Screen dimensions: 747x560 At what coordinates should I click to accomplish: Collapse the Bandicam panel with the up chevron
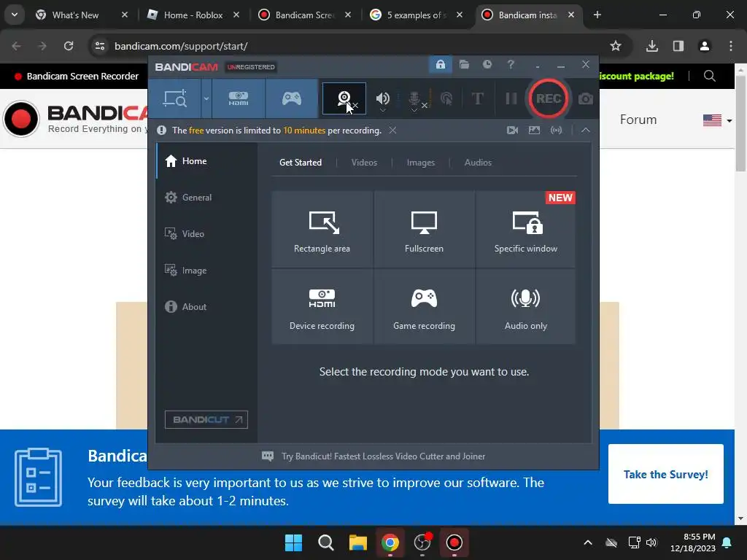click(x=586, y=130)
